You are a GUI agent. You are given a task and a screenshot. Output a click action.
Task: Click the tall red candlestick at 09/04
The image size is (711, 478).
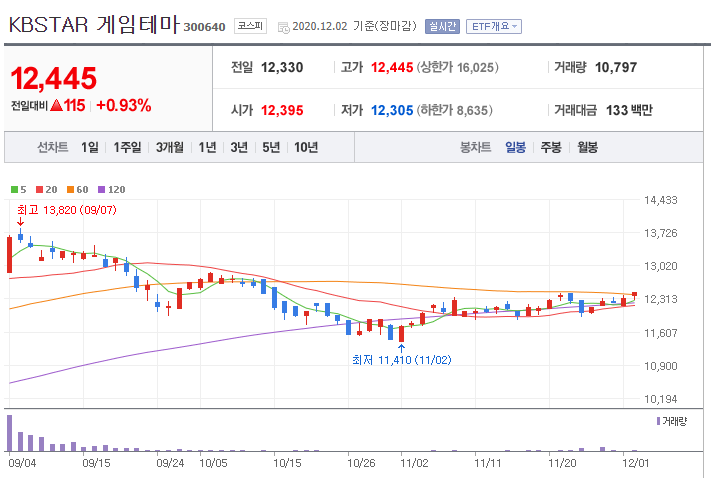pos(10,254)
